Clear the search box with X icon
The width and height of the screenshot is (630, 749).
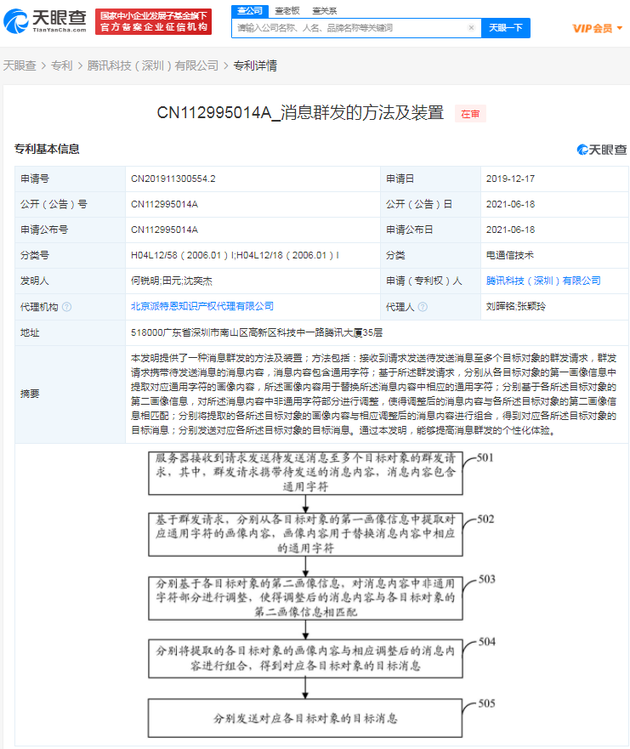click(x=471, y=28)
